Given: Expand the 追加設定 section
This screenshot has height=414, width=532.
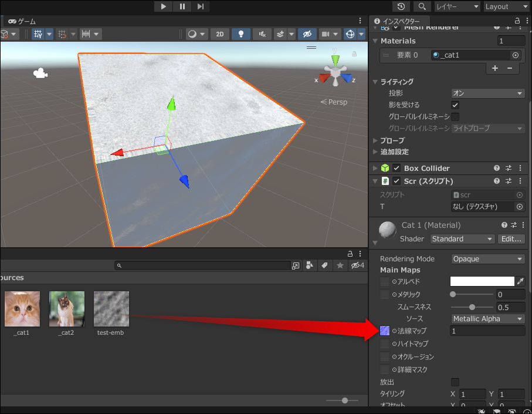Looking at the screenshot, I should pos(375,152).
